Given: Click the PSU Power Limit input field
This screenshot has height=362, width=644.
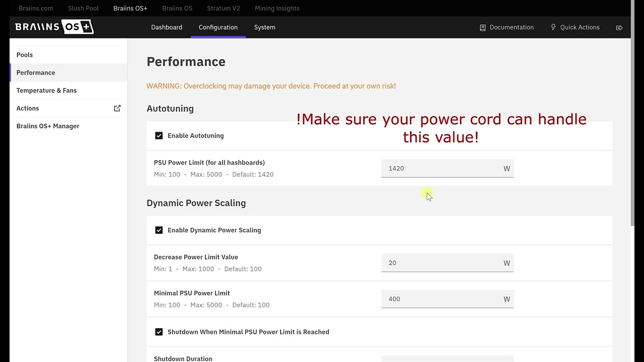Looking at the screenshot, I should [447, 168].
